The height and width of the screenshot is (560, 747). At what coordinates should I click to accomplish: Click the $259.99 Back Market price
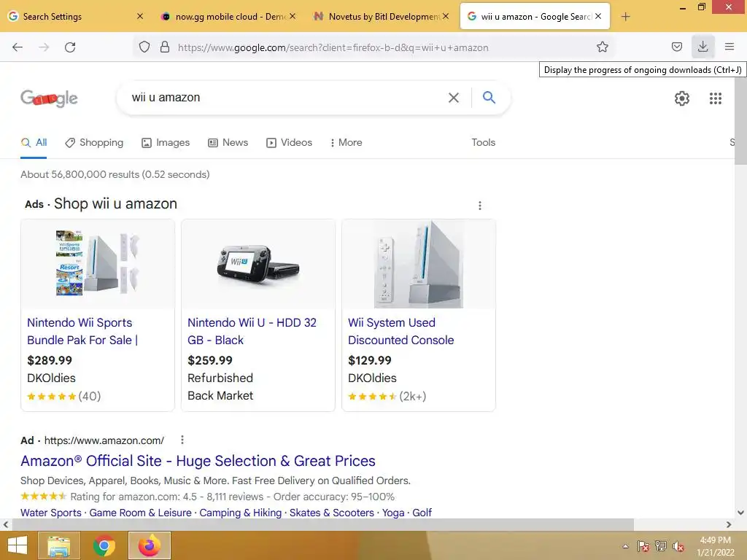210,360
